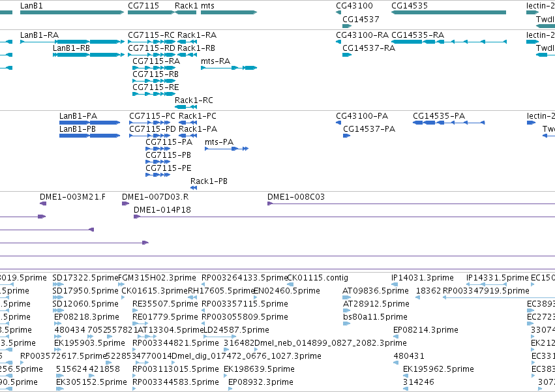Select EST RP003344583.5prime
The image size is (555, 392).
[134, 389]
